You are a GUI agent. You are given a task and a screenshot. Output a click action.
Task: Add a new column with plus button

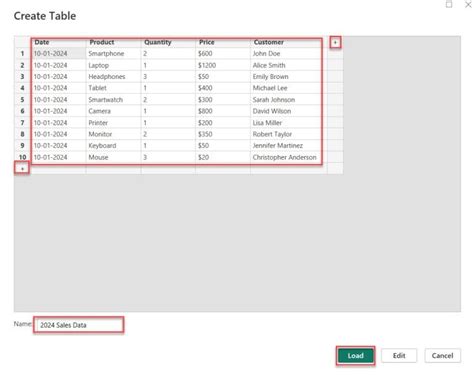point(335,42)
